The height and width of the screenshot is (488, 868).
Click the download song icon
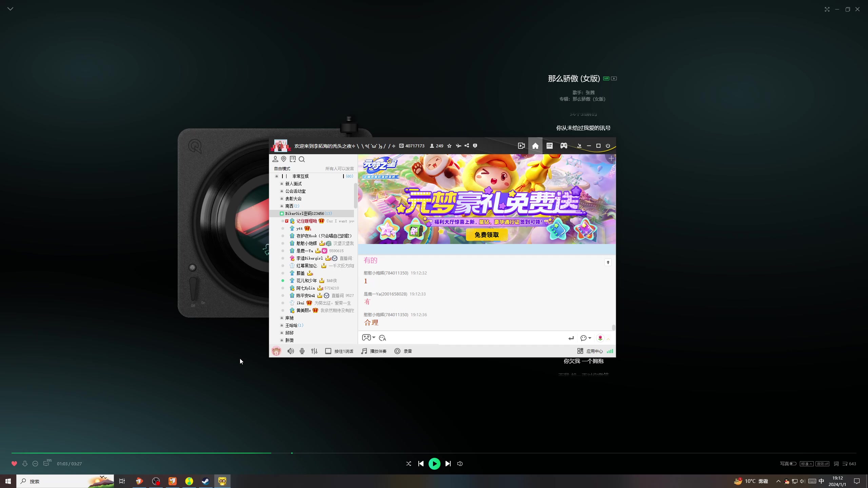click(x=25, y=464)
